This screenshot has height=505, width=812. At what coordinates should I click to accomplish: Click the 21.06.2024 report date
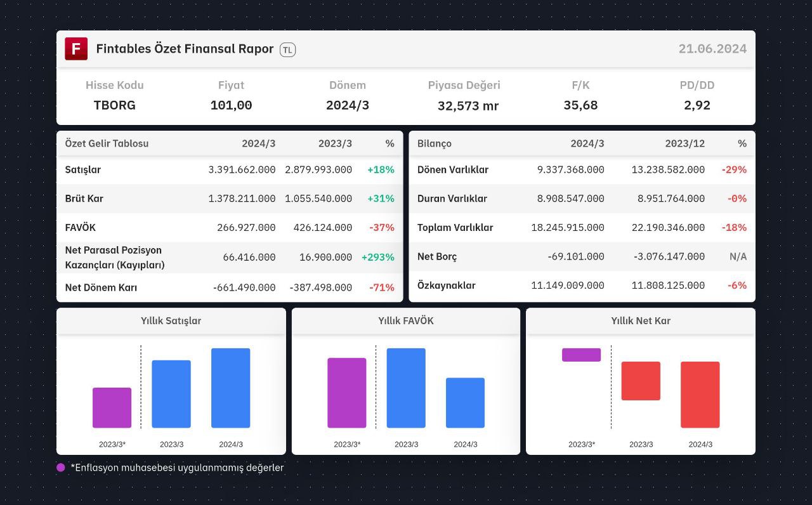[x=712, y=49]
